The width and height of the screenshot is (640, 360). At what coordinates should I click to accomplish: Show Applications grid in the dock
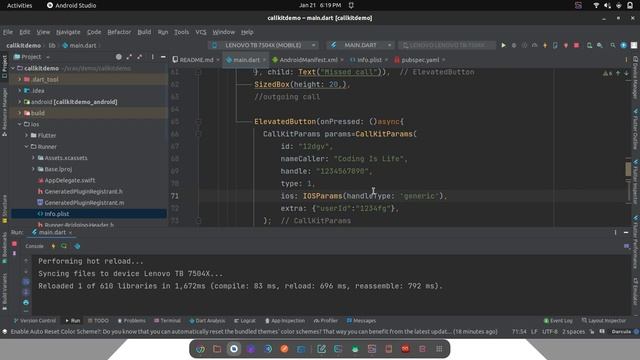[439, 349]
